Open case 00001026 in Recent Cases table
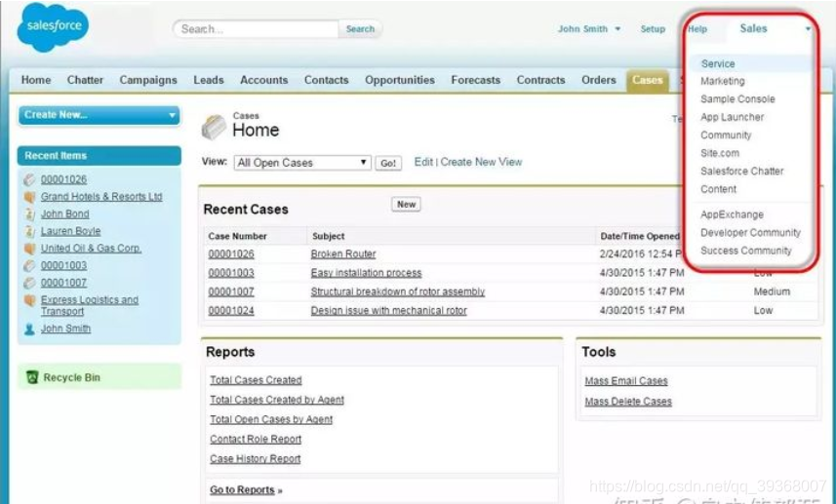This screenshot has height=504, width=836. [231, 254]
